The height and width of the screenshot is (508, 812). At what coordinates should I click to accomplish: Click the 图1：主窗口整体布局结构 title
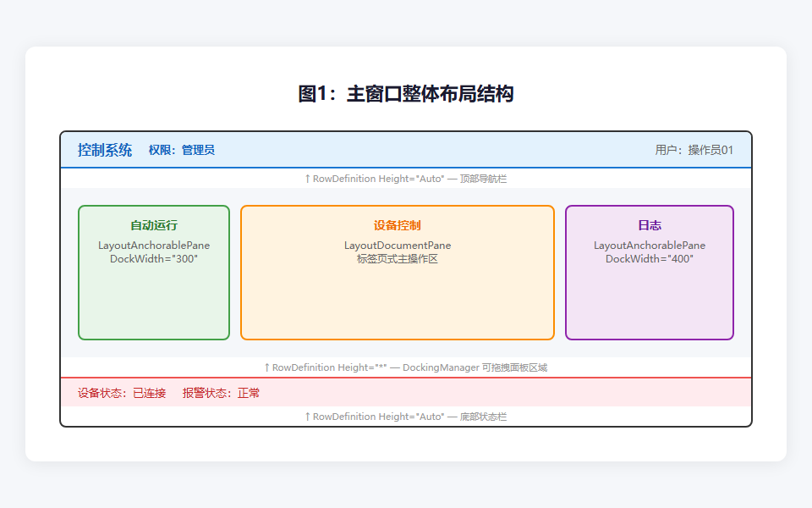(406, 94)
